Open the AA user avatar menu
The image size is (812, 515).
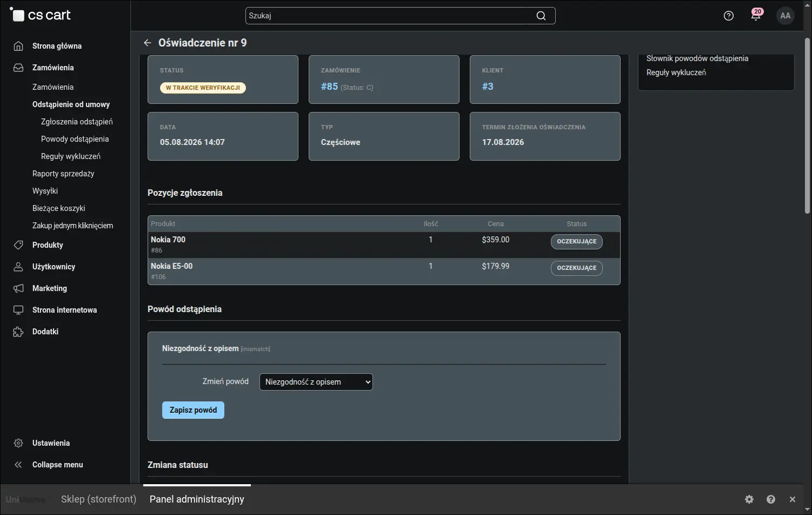pos(785,16)
